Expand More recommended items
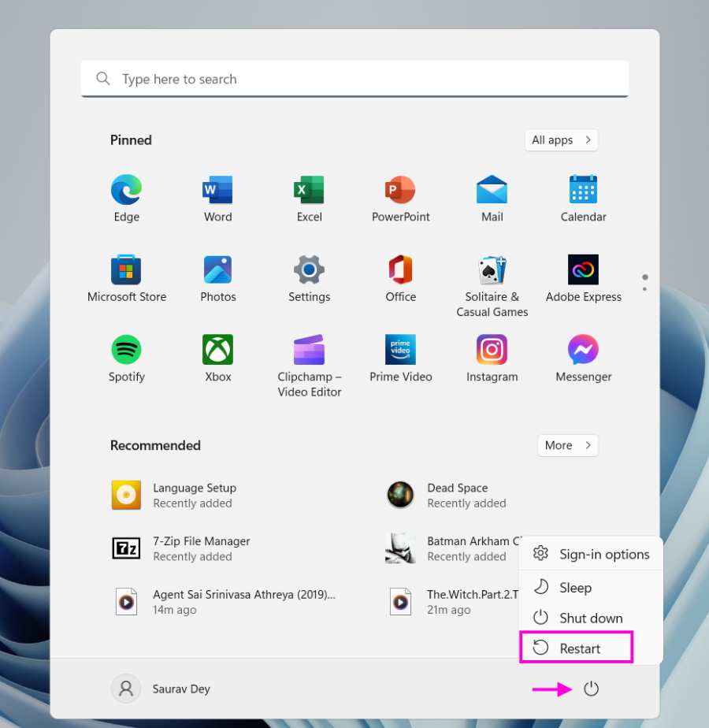The image size is (709, 728). [567, 445]
